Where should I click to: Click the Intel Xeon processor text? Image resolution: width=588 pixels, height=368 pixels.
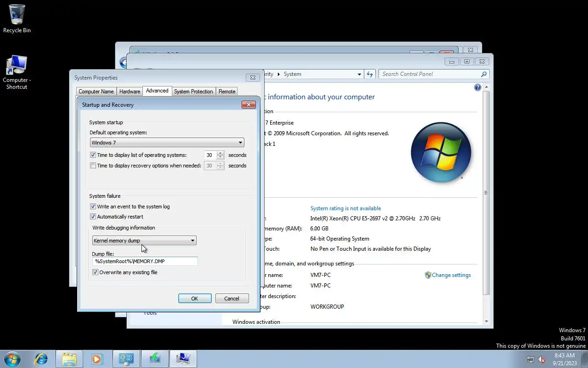(x=375, y=218)
